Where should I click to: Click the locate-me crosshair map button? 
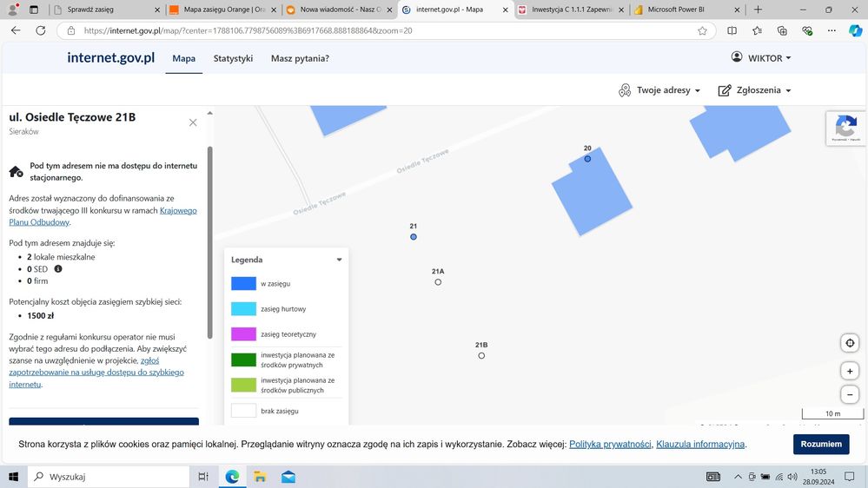point(851,343)
